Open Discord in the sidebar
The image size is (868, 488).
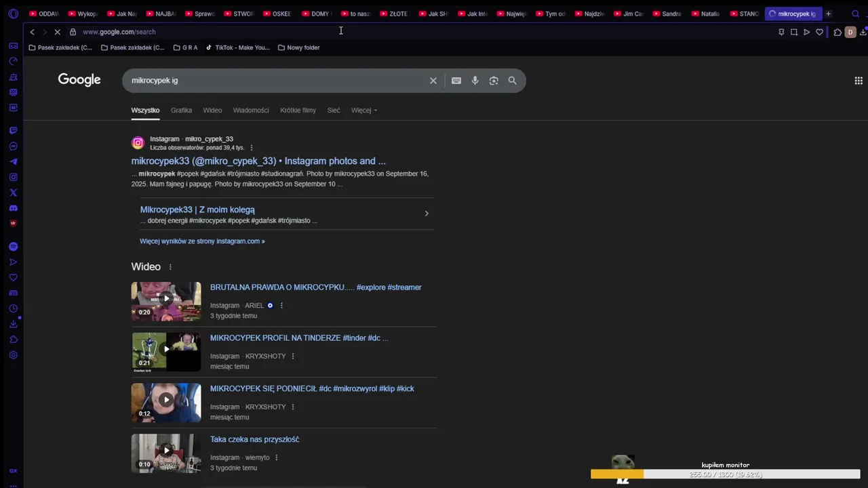(13, 208)
